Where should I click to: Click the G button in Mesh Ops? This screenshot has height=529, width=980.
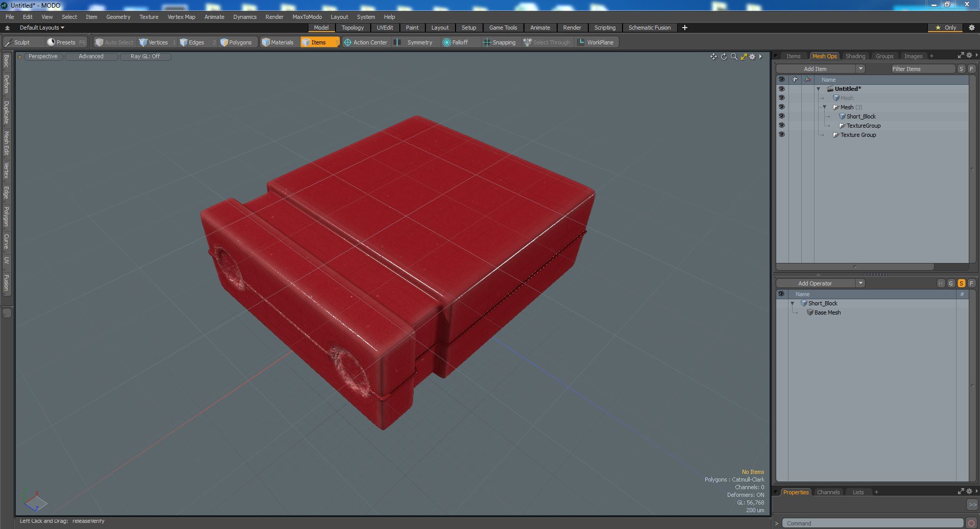tap(951, 283)
